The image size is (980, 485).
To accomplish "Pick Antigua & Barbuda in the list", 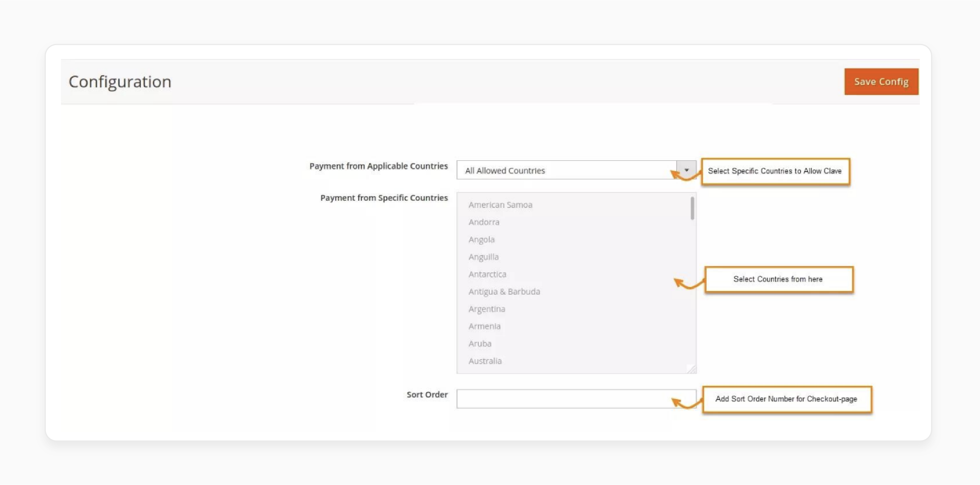I will 504,292.
